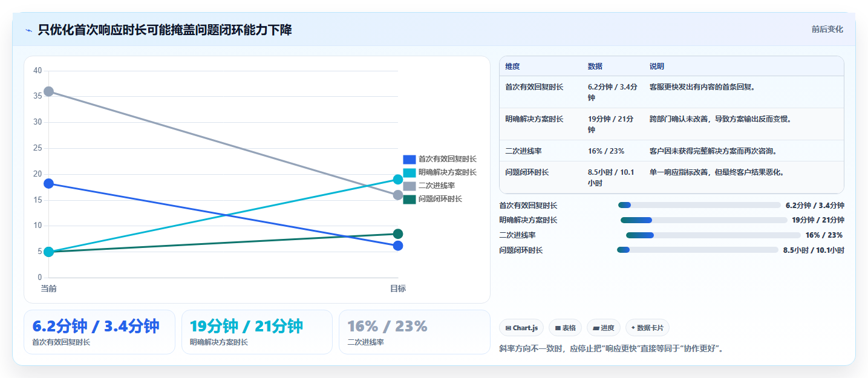Open the 6.2分钟 / 3.4分钟 stat card

coord(99,332)
